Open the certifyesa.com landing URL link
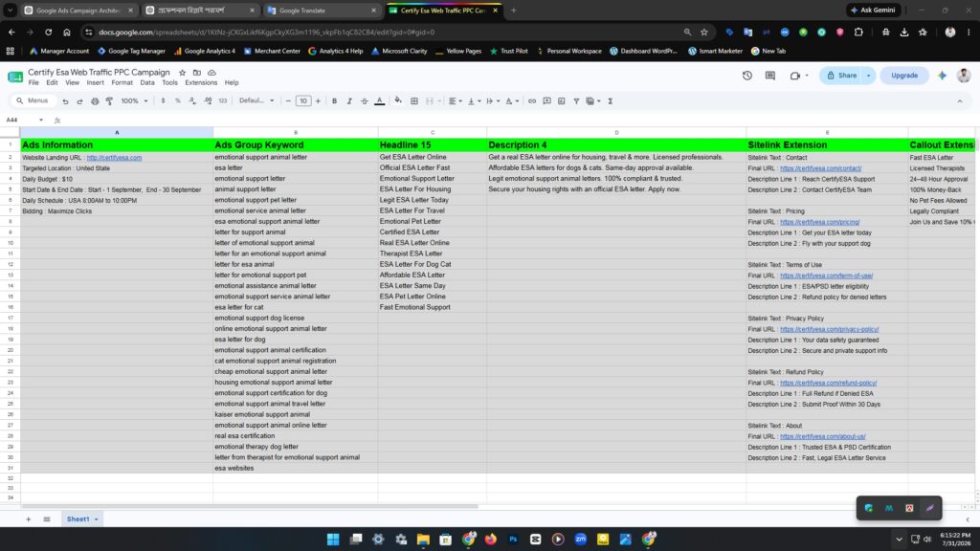Screen dimensions: 980x551 tap(114, 158)
